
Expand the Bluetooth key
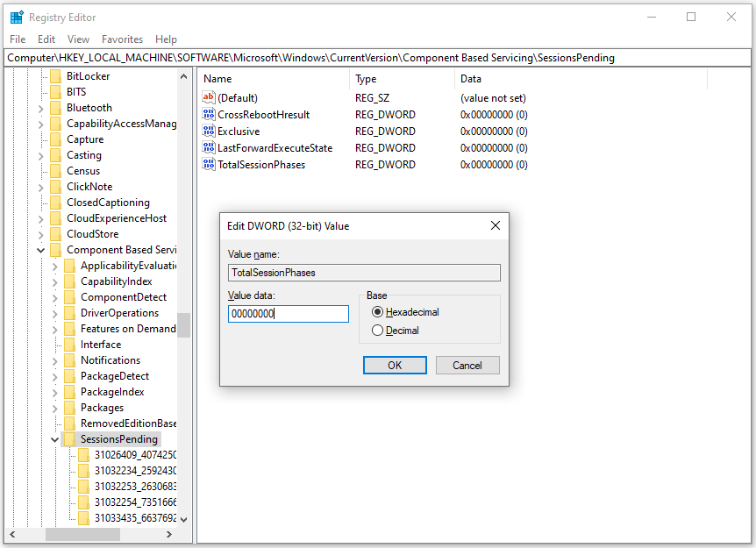(x=41, y=109)
